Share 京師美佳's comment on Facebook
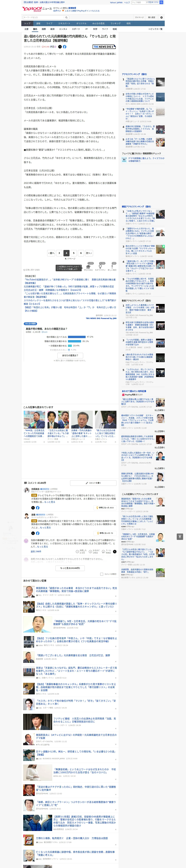 38,508
